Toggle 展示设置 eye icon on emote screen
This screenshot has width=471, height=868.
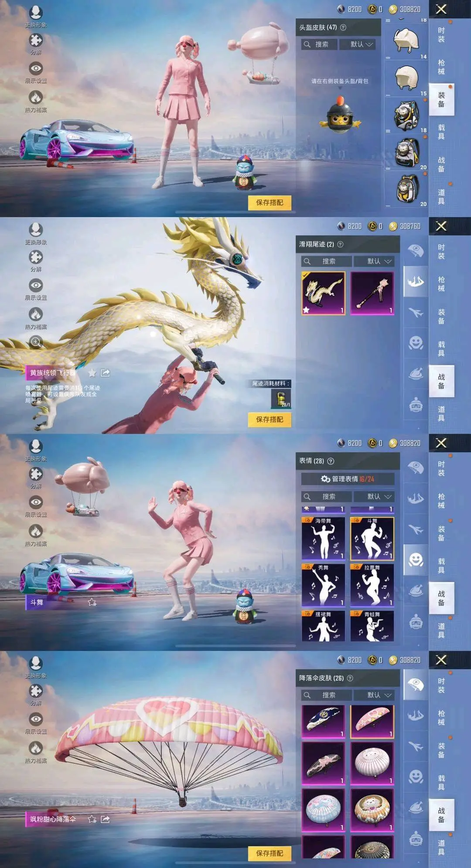(36, 502)
